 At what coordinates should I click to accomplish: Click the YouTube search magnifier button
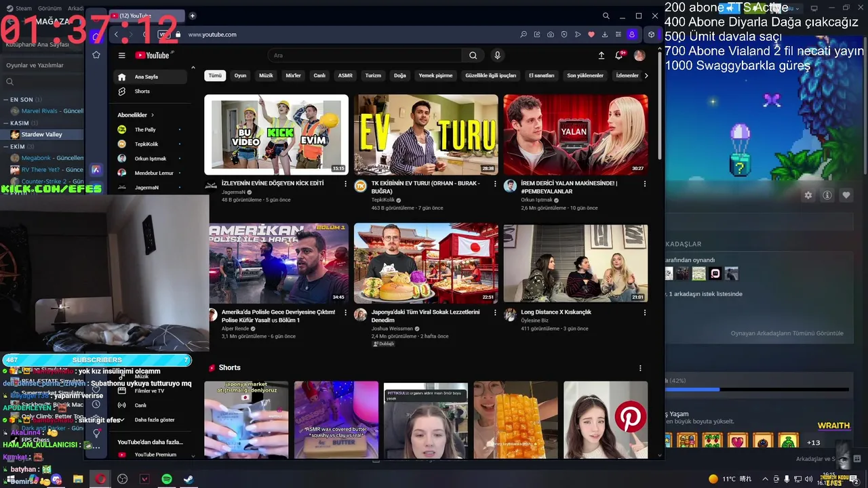click(x=473, y=56)
